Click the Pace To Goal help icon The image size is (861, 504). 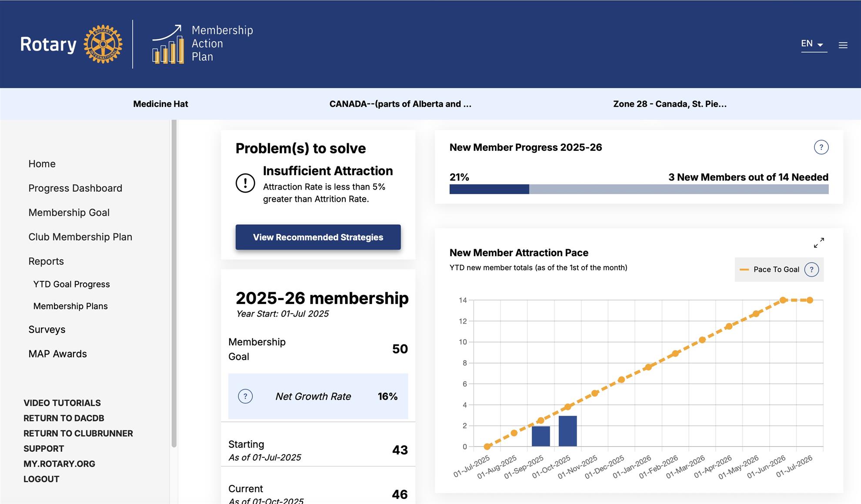[811, 270]
